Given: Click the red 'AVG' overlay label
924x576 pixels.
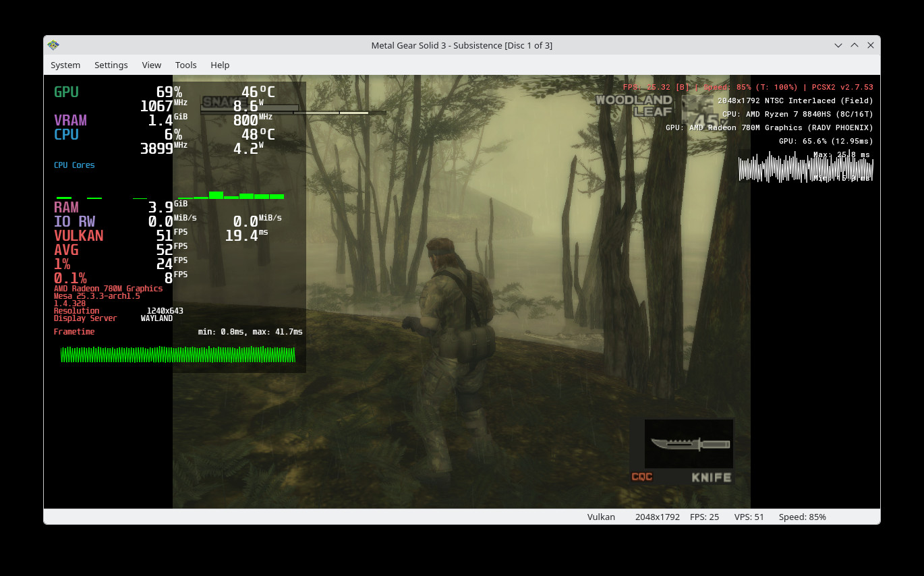Looking at the screenshot, I should click(66, 250).
